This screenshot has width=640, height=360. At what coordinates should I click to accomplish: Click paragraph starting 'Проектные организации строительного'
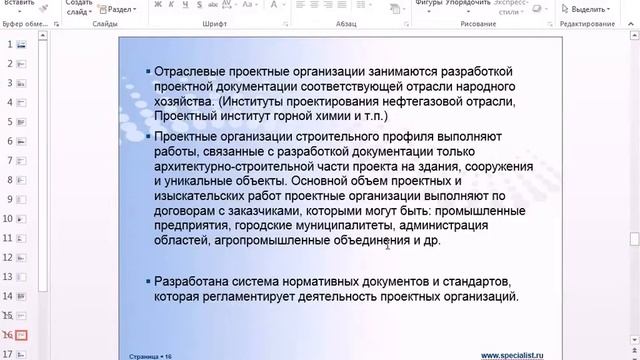[343, 188]
